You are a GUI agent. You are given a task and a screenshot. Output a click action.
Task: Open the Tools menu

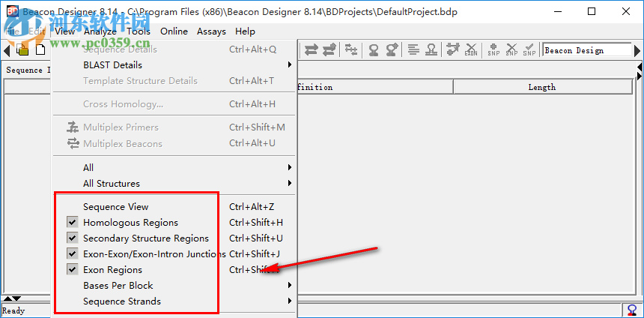pos(139,31)
